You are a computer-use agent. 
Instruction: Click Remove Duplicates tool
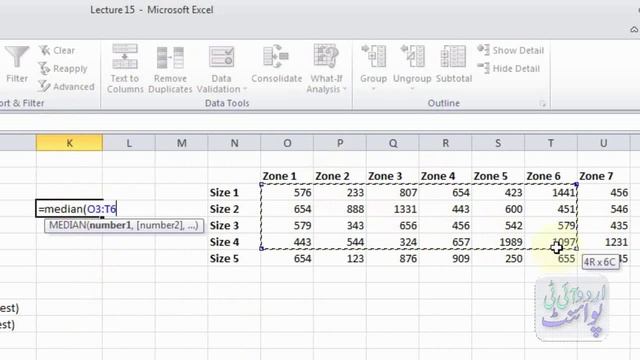[x=170, y=69]
